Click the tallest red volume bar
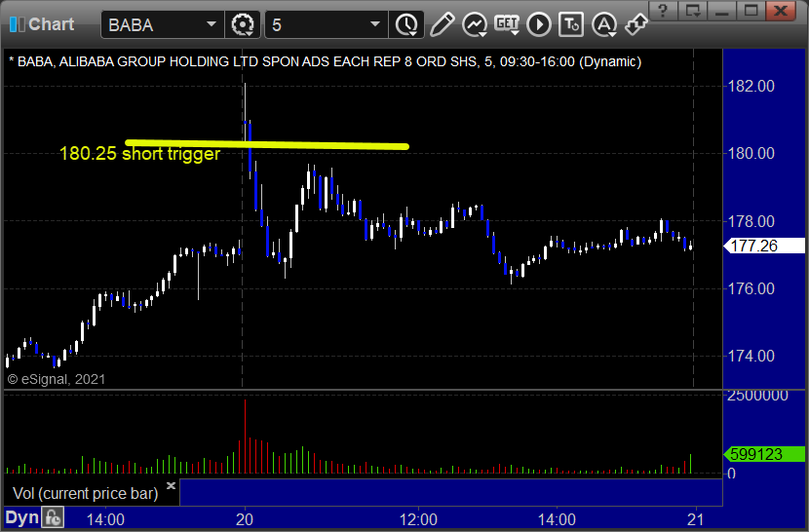 245,437
